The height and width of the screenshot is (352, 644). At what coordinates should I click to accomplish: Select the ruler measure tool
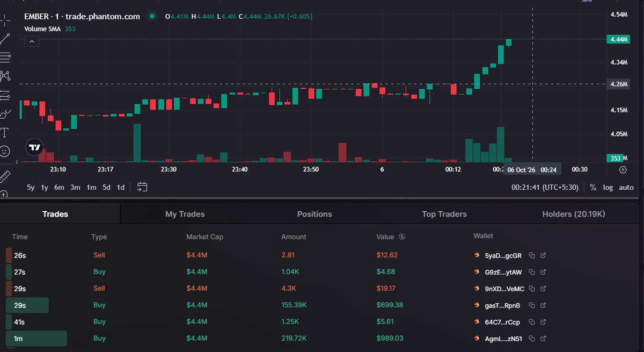5,176
